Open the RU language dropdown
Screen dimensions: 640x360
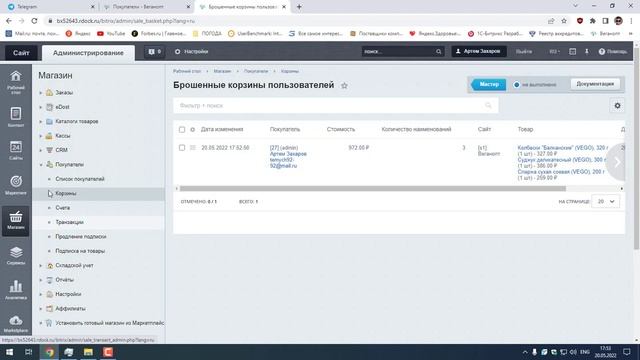[554, 52]
